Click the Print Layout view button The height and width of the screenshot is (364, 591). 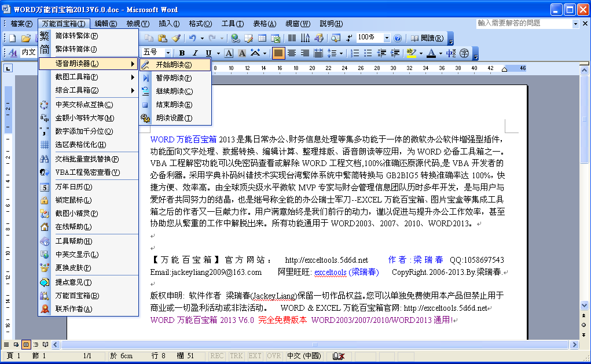(26, 344)
